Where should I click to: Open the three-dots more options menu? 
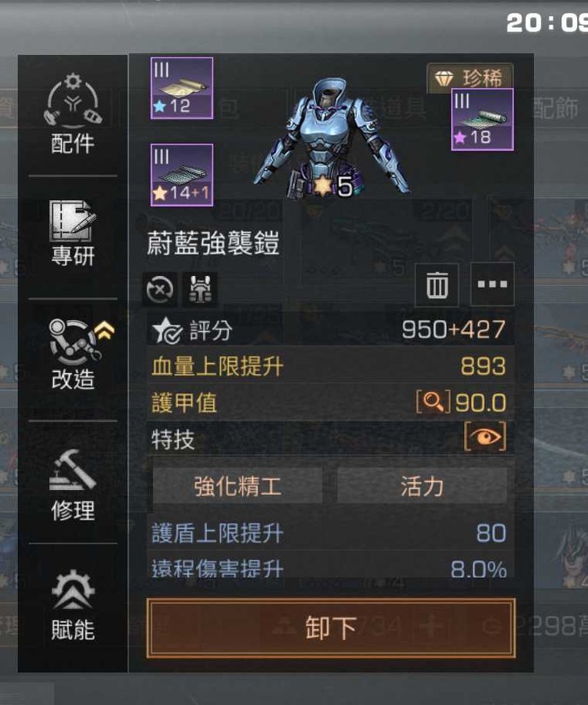tap(492, 285)
